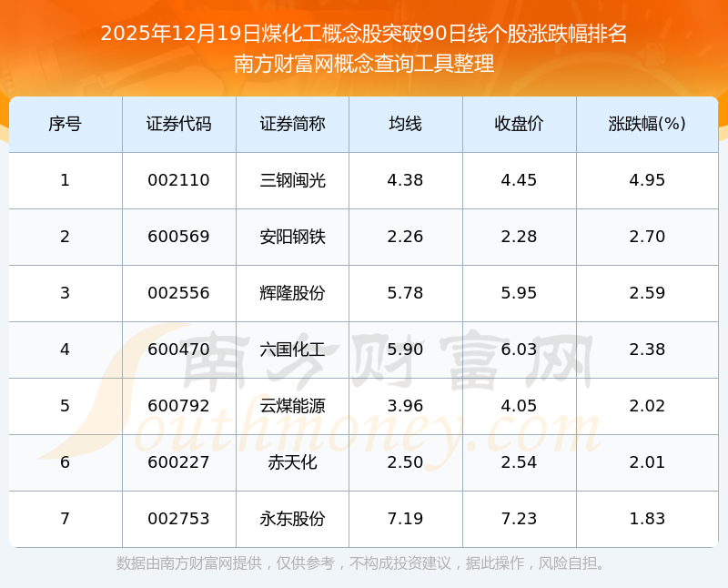Click stock name 三钢闽光
728x588 pixels.
(292, 180)
